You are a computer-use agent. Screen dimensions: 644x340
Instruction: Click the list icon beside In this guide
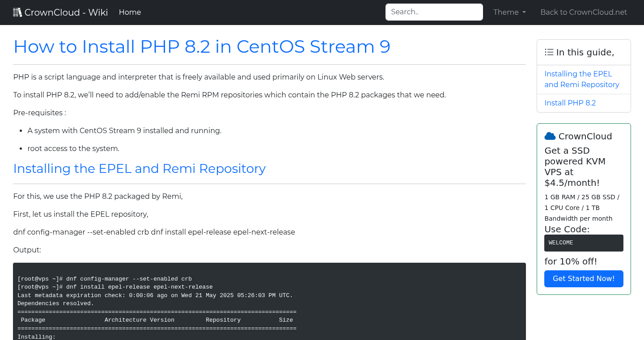point(549,52)
